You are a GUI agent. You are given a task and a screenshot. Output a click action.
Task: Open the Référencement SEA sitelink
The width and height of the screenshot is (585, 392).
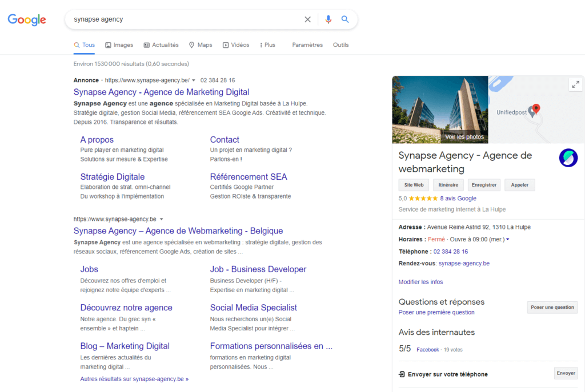pos(249,177)
